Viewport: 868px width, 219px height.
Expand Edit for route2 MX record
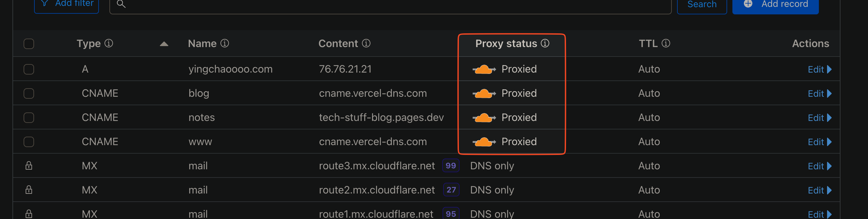tap(820, 191)
